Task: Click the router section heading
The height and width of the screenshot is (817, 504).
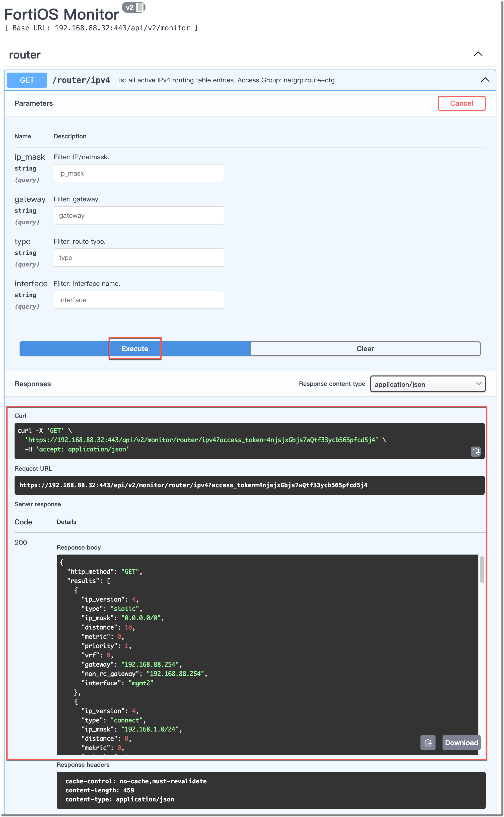Action: point(25,55)
